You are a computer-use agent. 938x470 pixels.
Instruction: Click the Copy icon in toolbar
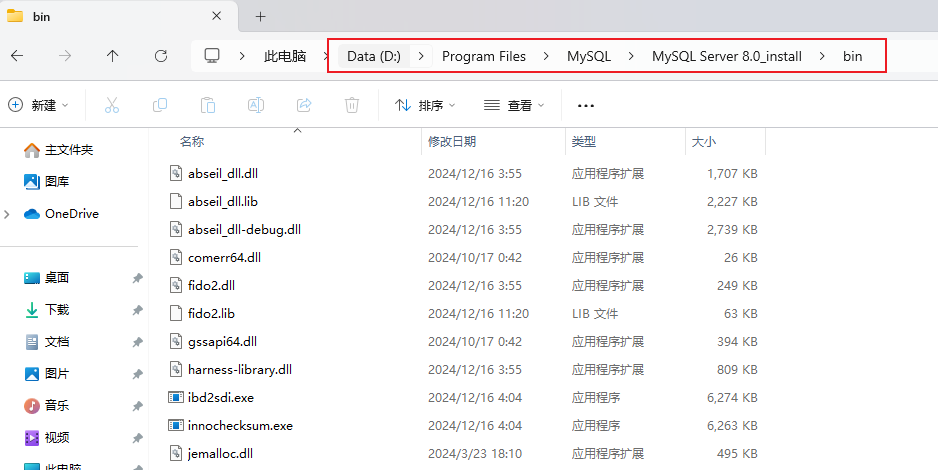tap(160, 105)
